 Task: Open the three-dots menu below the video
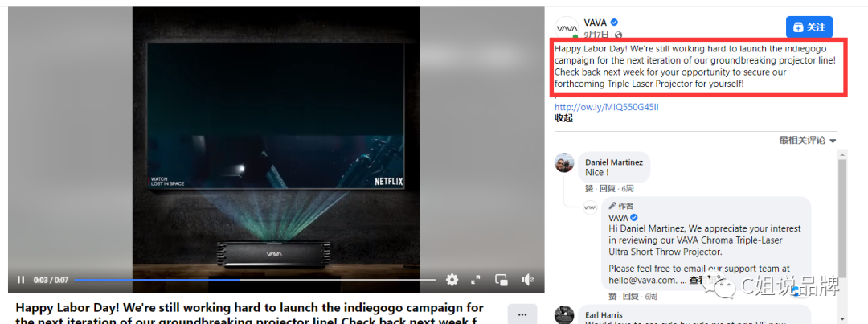522,314
